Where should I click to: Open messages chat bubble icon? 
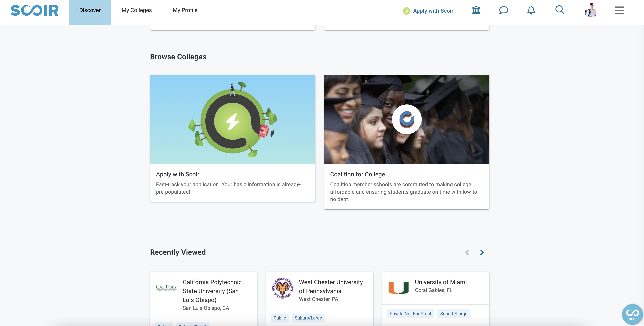504,10
